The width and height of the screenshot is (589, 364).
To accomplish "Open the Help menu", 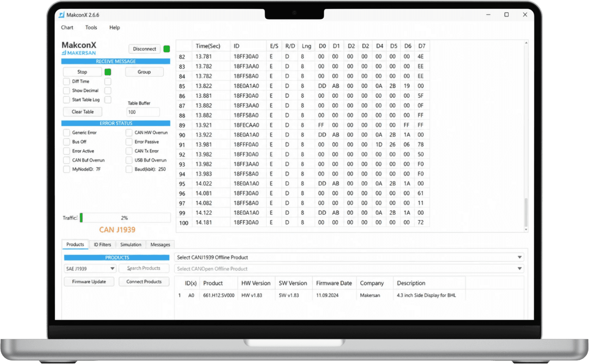I will click(x=115, y=27).
